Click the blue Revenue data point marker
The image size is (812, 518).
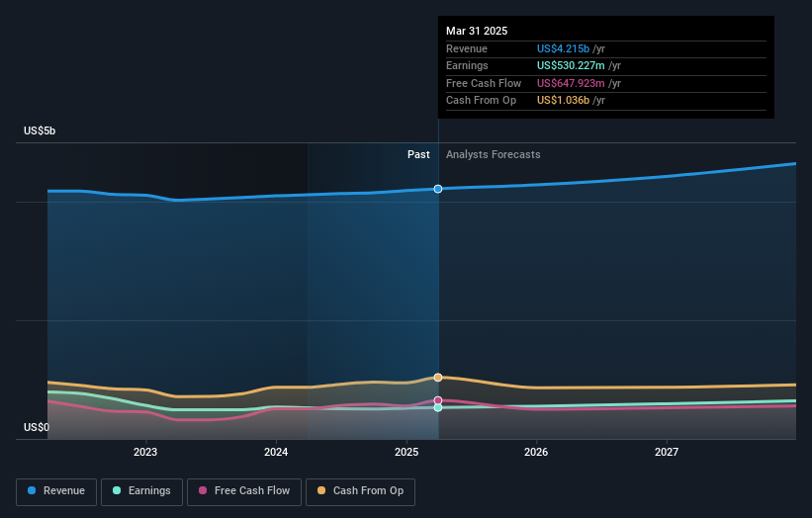pyautogui.click(x=438, y=189)
